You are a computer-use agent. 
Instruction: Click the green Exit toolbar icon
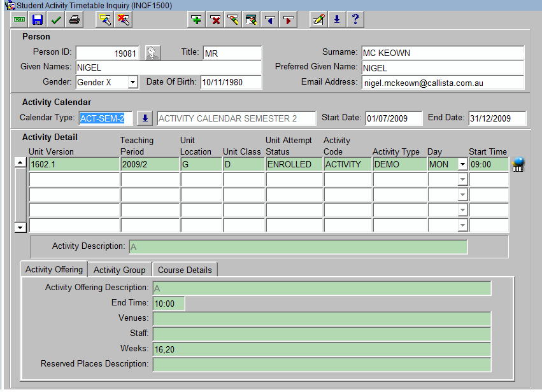click(x=19, y=20)
